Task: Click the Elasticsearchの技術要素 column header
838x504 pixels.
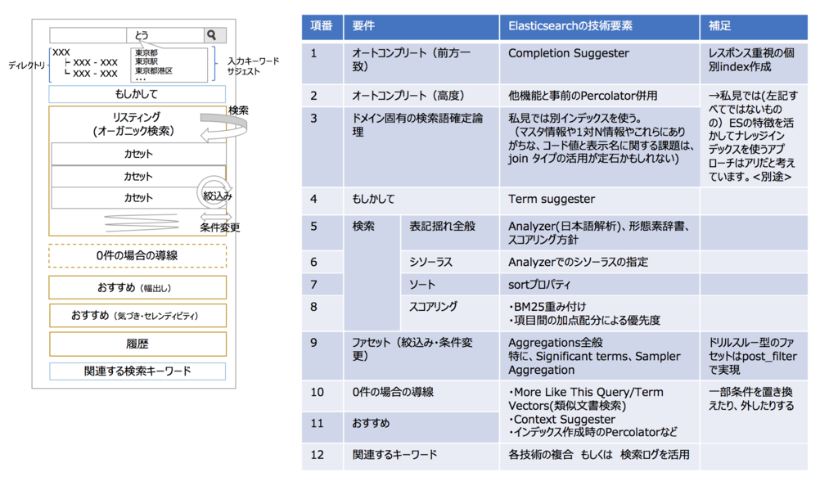Action: point(599,27)
